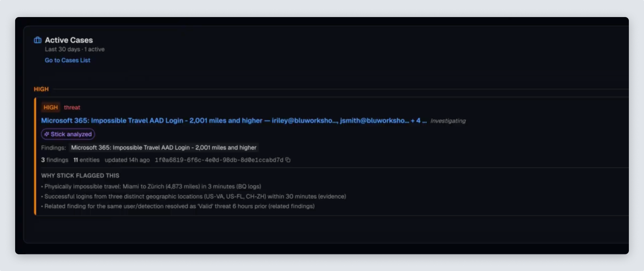644x271 pixels.
Task: Click the sparkle icon in Stick analyzed badge
Action: pyautogui.click(x=47, y=134)
